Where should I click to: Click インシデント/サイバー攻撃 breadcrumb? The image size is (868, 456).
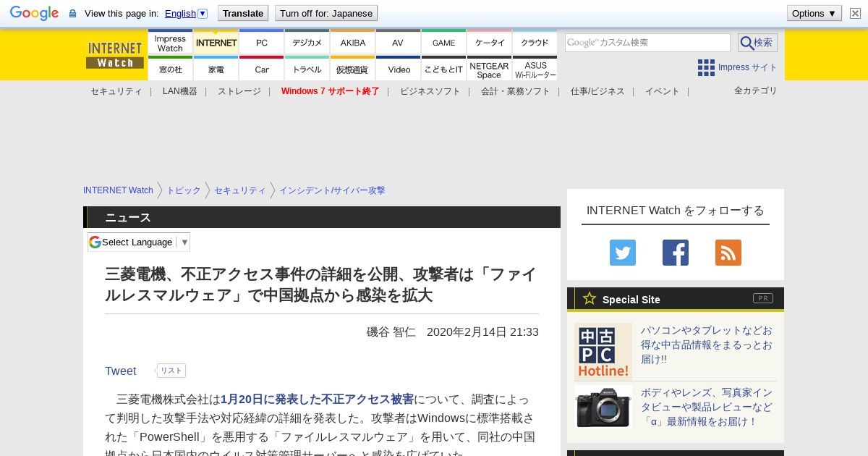point(332,190)
